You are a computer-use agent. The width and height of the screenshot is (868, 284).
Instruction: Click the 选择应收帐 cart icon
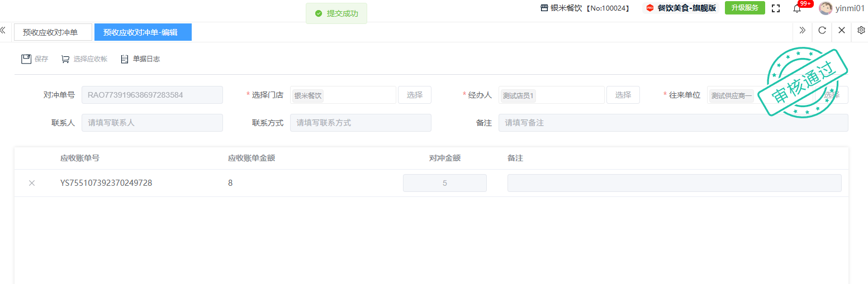click(x=65, y=59)
